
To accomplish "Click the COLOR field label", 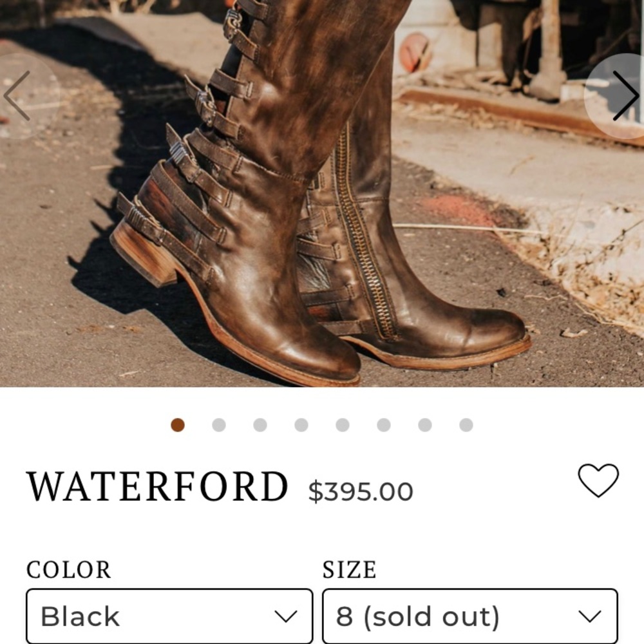I will [x=69, y=570].
